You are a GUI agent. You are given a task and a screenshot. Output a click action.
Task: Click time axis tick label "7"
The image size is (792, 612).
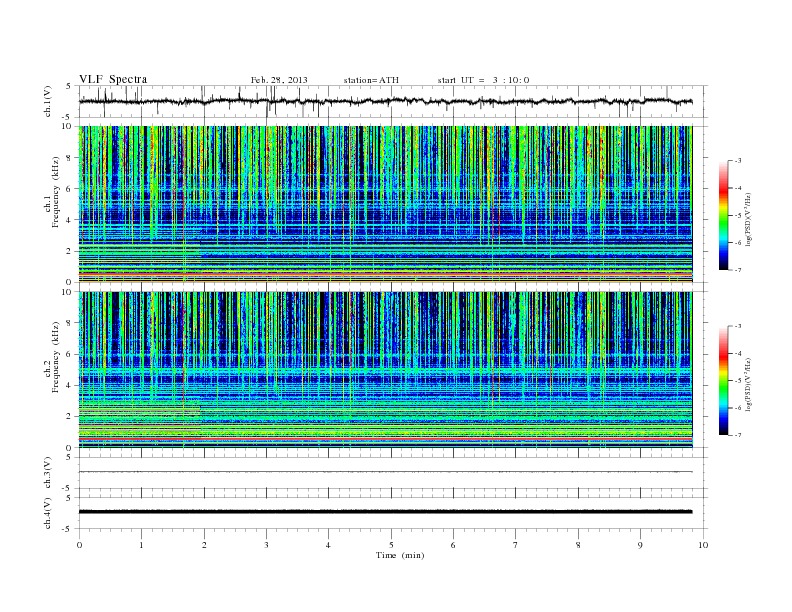(516, 545)
